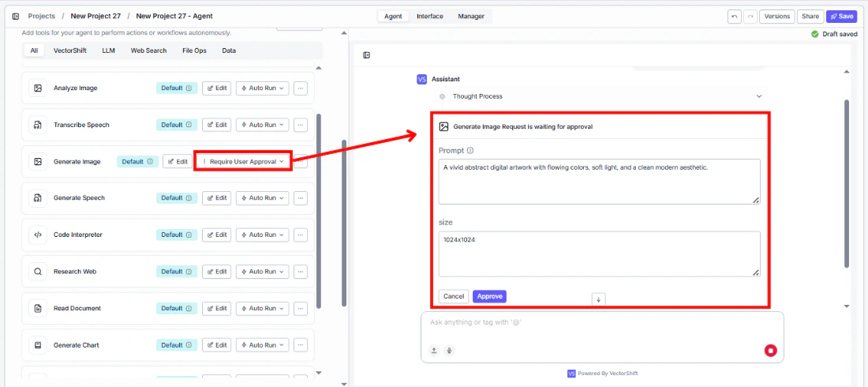Screen dimensions: 868x387
Task: Click the Code Interpreter tool icon
Action: 38,235
